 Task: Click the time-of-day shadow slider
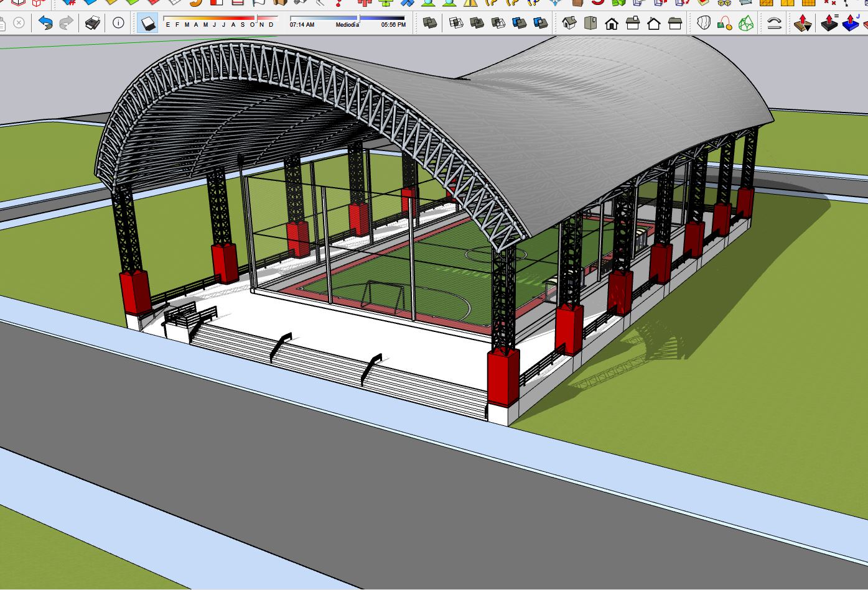point(347,19)
